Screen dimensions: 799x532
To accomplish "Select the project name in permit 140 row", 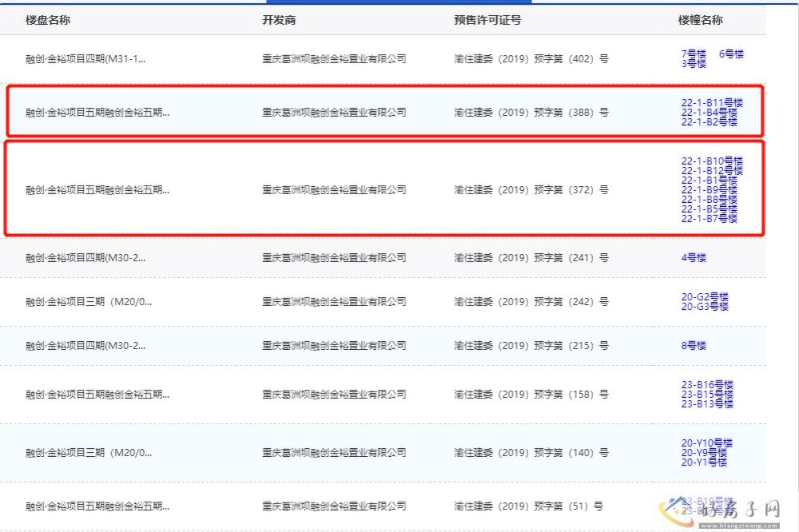I will (89, 453).
